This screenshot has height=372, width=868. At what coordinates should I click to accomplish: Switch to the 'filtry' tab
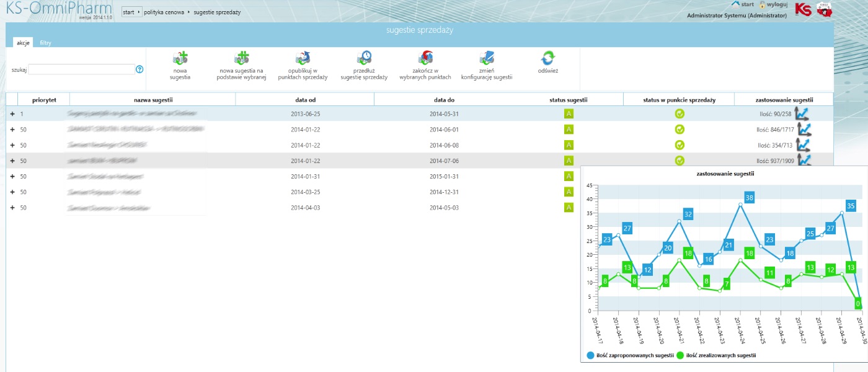pyautogui.click(x=45, y=43)
